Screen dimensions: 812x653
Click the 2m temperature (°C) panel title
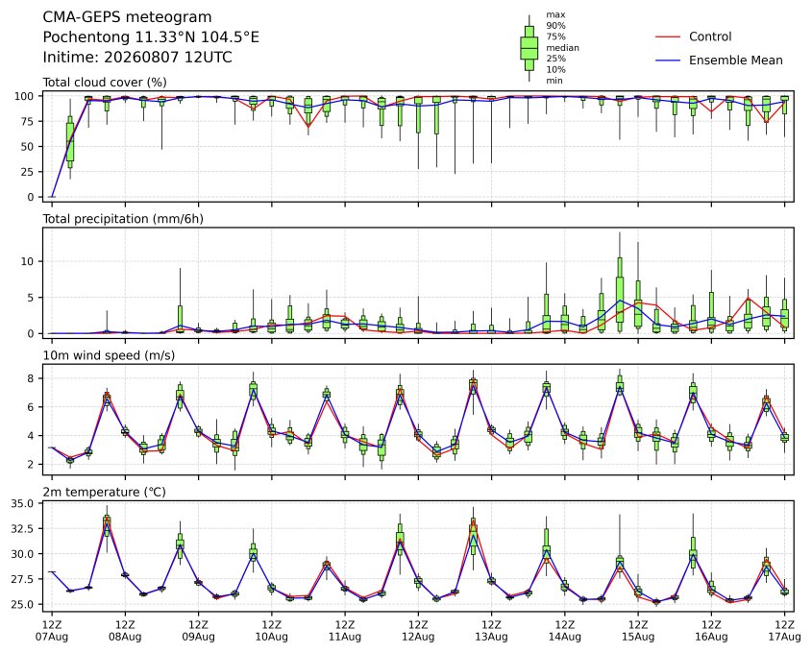[x=104, y=492]
